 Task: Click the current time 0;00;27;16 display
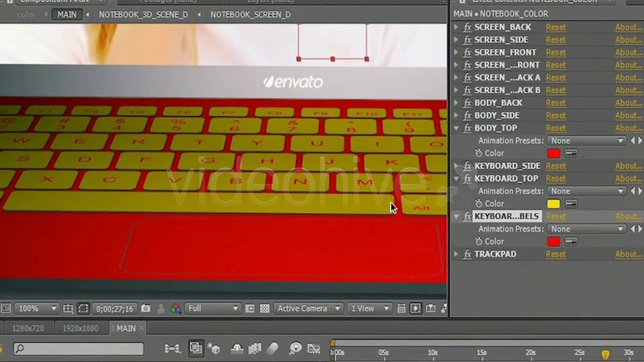115,308
